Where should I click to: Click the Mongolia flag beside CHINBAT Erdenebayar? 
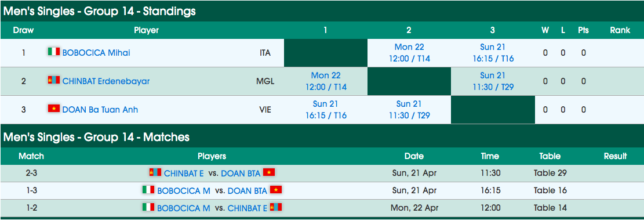click(54, 80)
